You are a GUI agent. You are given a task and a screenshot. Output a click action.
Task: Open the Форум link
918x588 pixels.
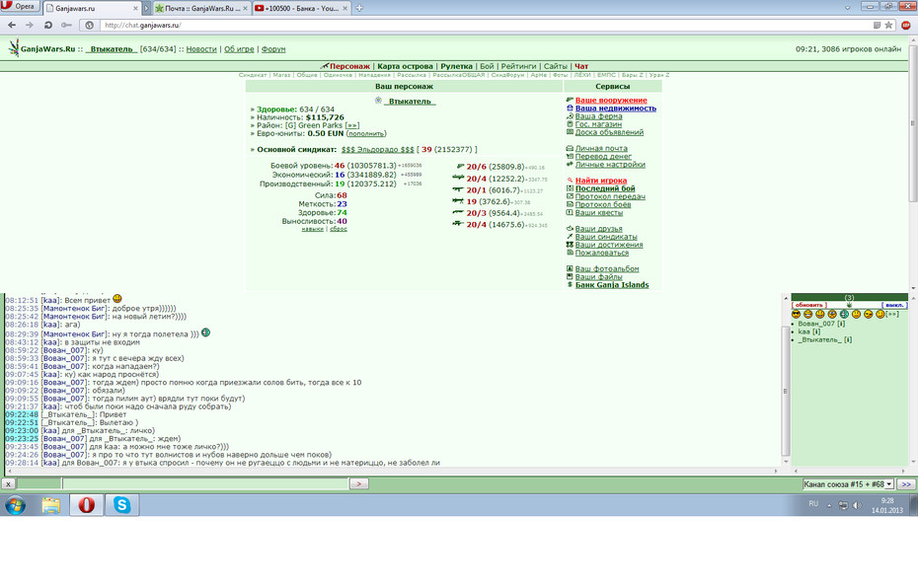(x=273, y=49)
